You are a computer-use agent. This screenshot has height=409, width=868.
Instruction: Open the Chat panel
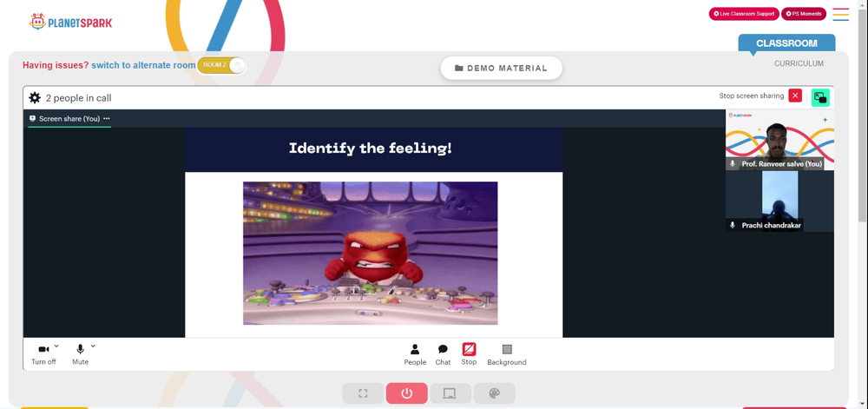(443, 354)
